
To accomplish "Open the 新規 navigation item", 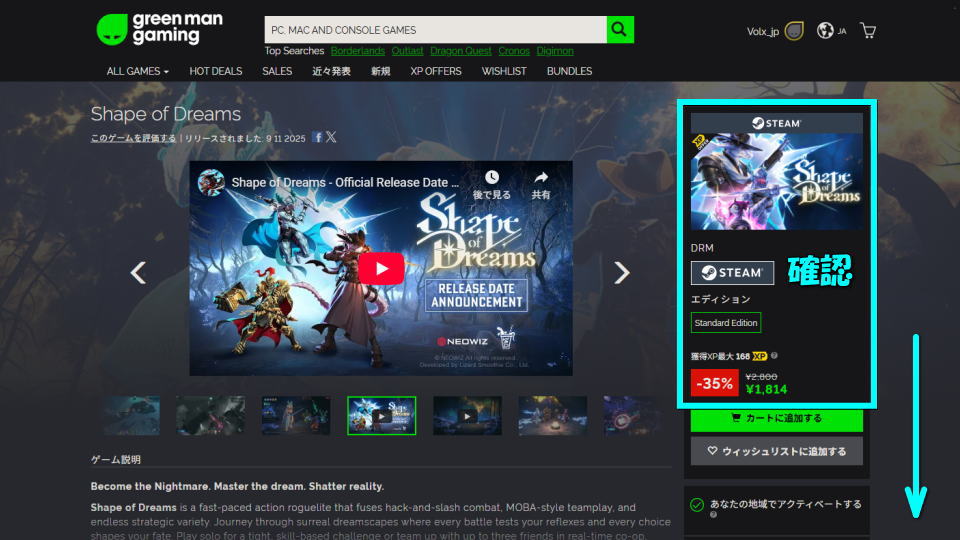I will (x=380, y=71).
